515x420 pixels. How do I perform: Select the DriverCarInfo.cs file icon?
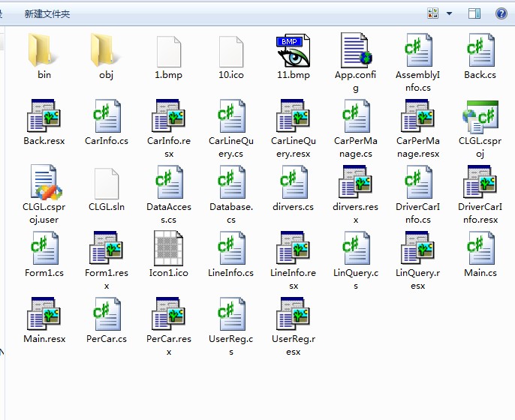(x=417, y=182)
